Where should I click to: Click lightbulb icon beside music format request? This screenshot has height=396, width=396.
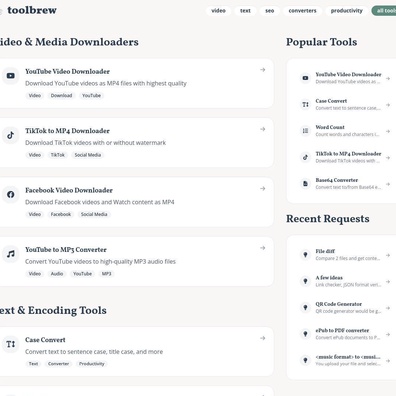click(305, 360)
